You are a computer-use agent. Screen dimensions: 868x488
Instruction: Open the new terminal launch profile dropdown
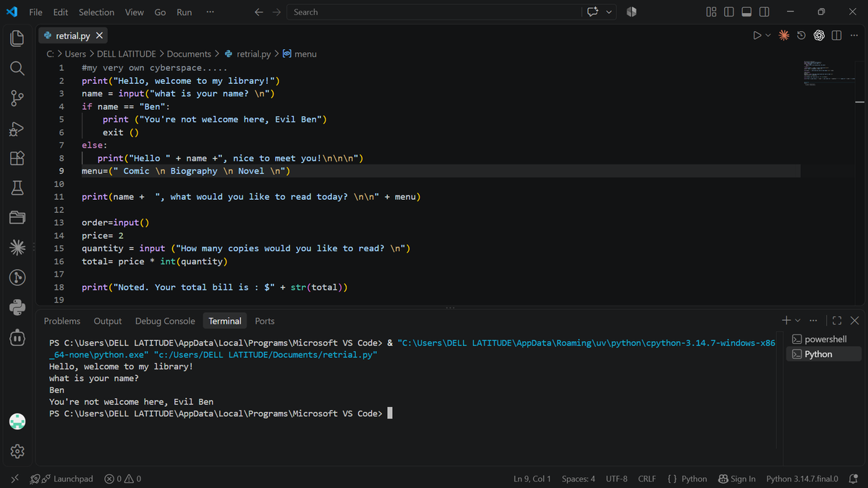(798, 321)
